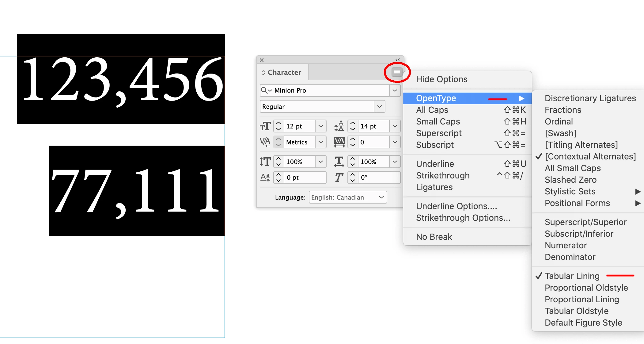Screen dimensions: 644x344
Task: Toggle off Contextual Alternates option
Action: pos(590,156)
